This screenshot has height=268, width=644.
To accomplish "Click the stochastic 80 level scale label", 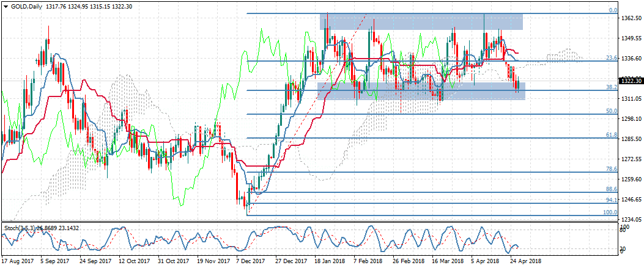I will point(622,230).
